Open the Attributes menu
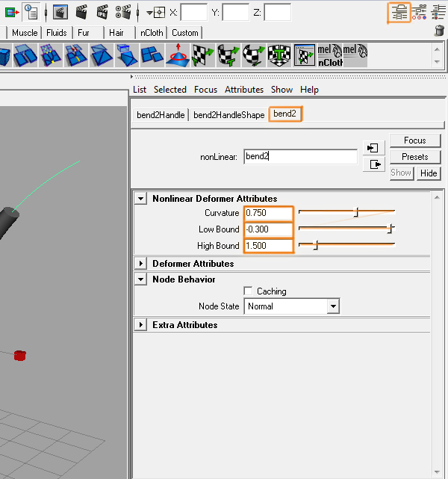This screenshot has width=448, height=479. (x=244, y=90)
